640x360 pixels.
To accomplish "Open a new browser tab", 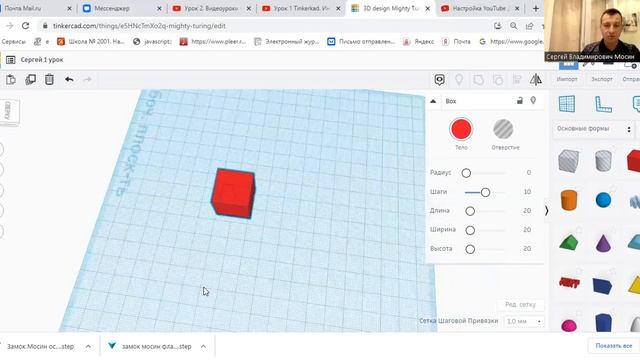I will pos(536,8).
